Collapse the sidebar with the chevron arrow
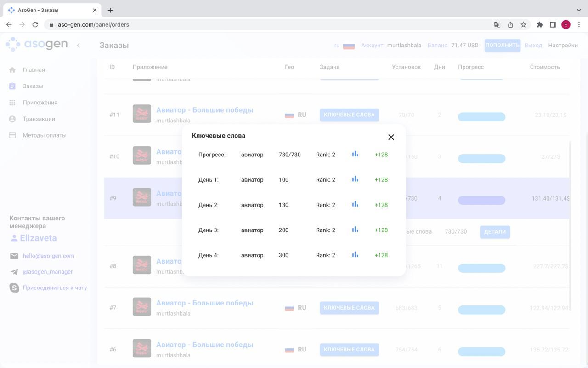Image resolution: width=588 pixels, height=368 pixels. pos(78,45)
